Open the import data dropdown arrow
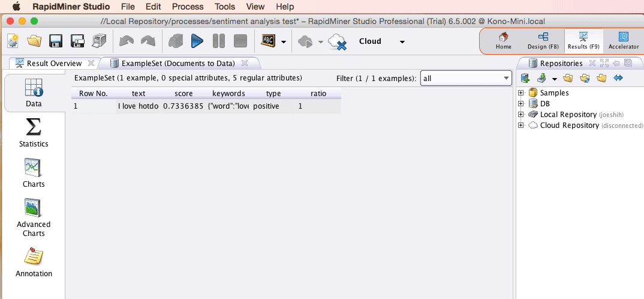644x299 pixels. coord(555,79)
